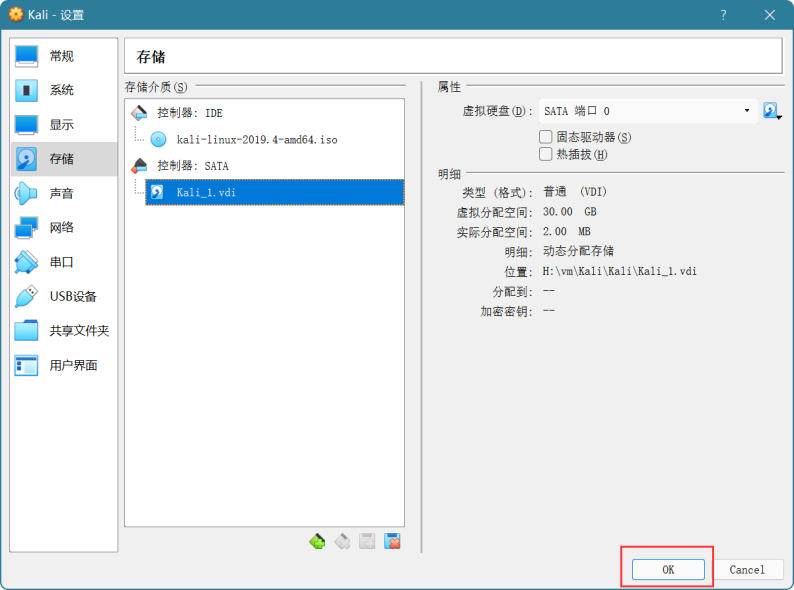The image size is (794, 590).
Task: Click the remove attachment icon with red X
Action: 392,541
